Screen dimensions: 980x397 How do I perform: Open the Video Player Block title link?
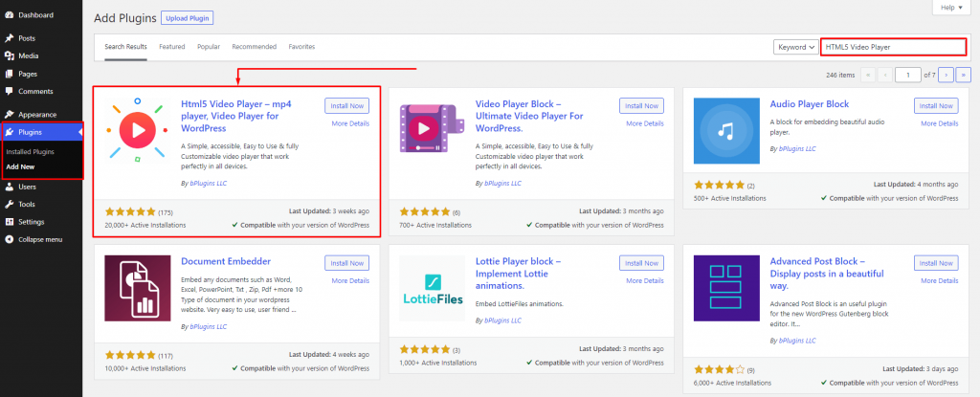(x=528, y=117)
